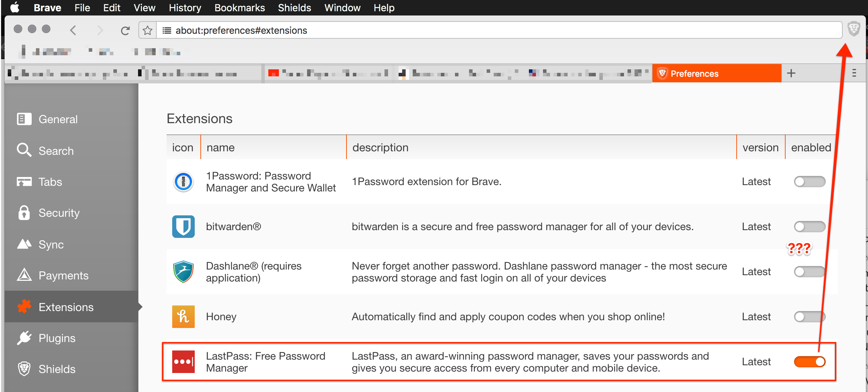Screen dimensions: 868x392
Task: Open the General settings section
Action: pos(58,119)
